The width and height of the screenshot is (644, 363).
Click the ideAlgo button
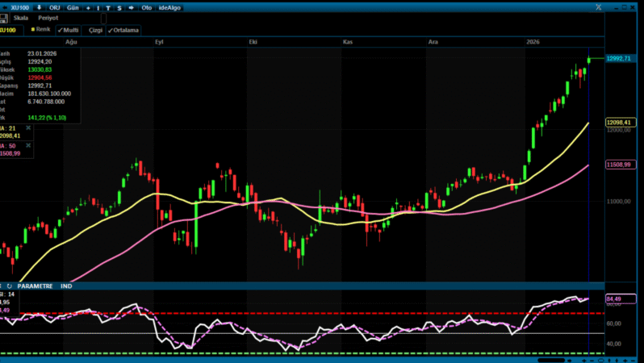point(169,7)
